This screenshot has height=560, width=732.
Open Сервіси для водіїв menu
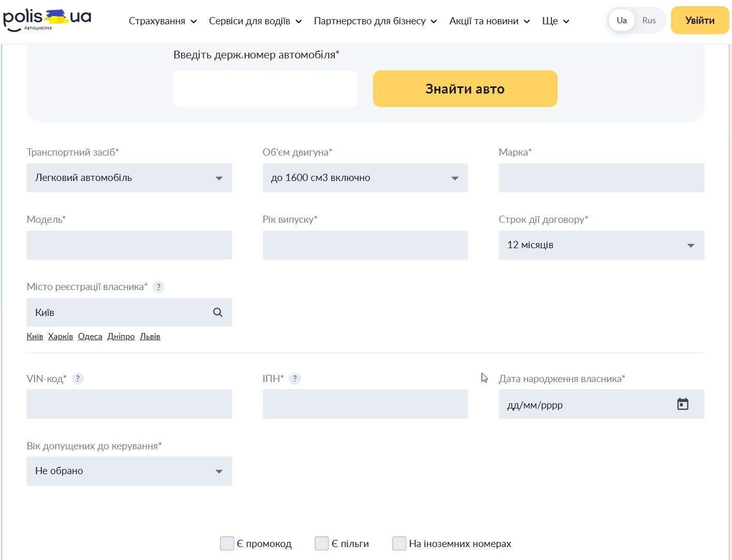(x=255, y=21)
